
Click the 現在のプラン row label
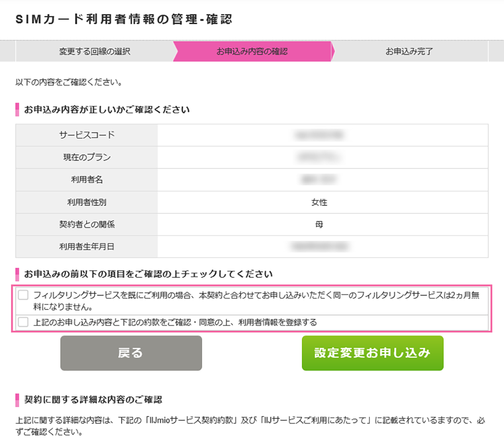coord(87,157)
